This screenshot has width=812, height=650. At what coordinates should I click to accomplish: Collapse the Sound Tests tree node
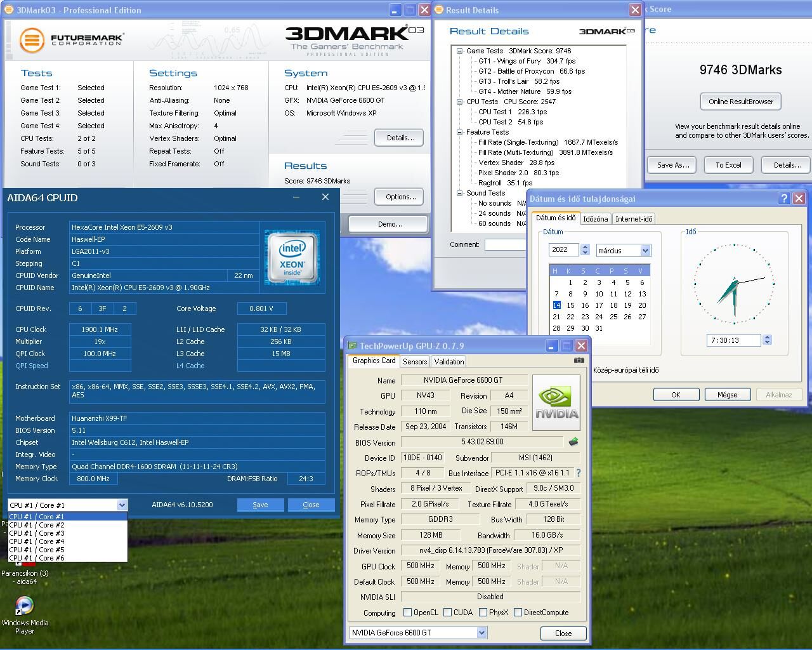click(x=459, y=193)
